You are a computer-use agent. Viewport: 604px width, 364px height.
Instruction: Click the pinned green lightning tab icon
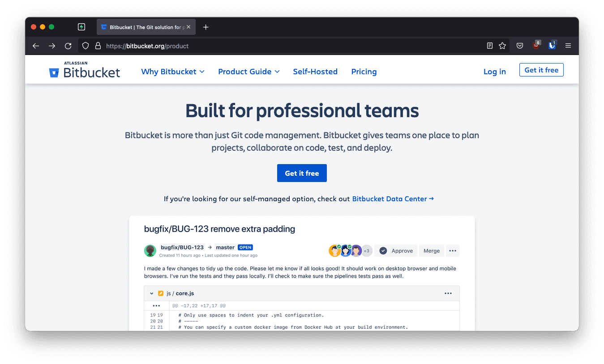[81, 27]
